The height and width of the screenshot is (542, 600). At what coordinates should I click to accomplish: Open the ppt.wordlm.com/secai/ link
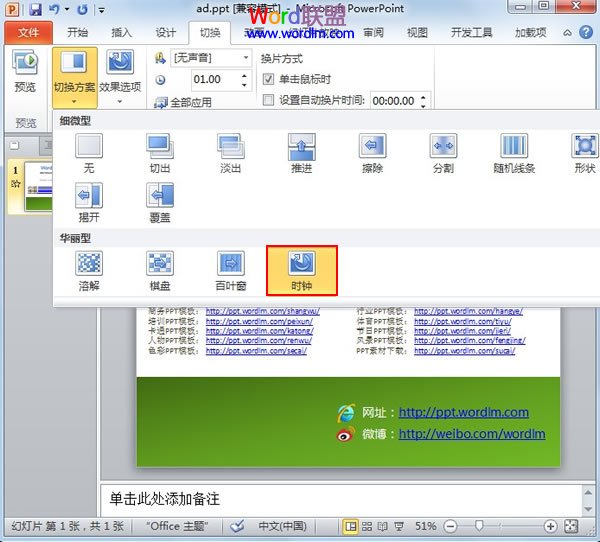[256, 351]
